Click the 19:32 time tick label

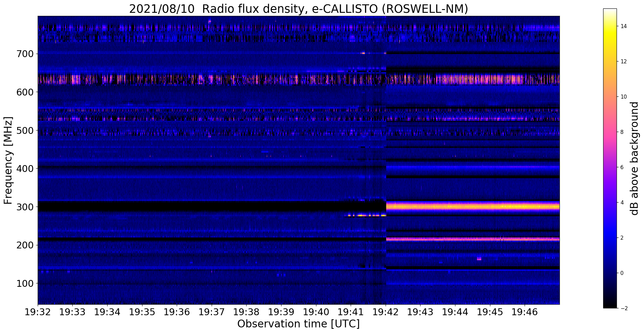(x=38, y=311)
